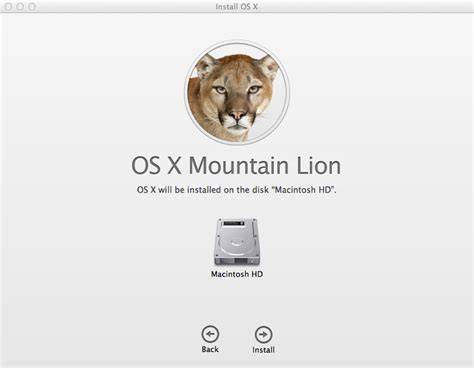
Task: Close the Install OS X window
Action: (8, 6)
